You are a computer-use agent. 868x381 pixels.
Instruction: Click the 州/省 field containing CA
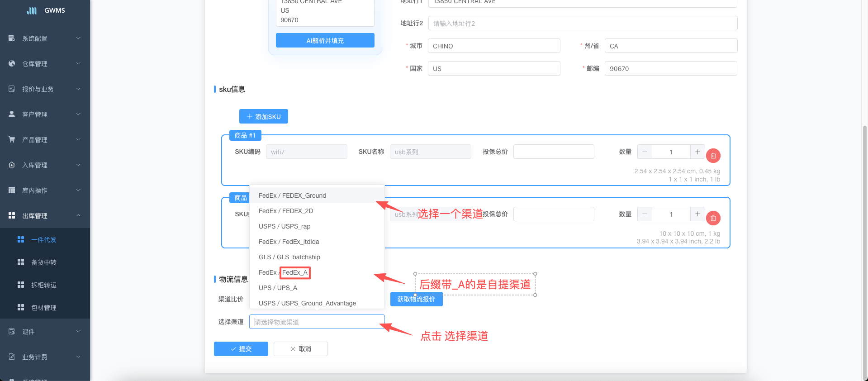click(x=671, y=46)
